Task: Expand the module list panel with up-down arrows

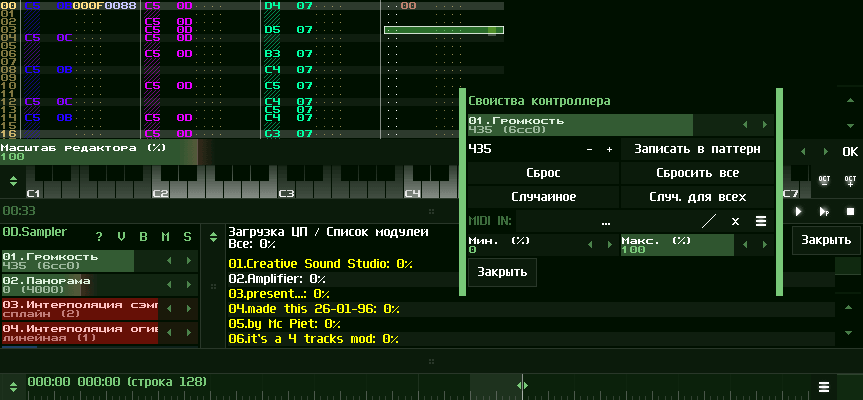Action: coord(214,237)
